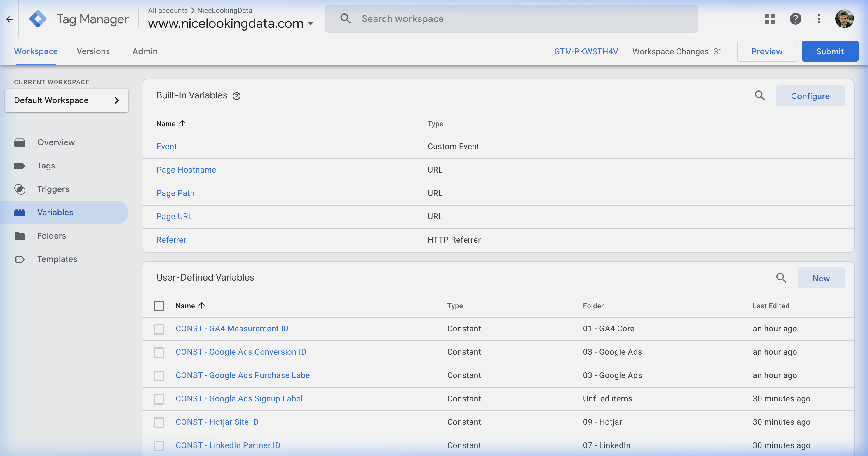Click the Submit button

(x=830, y=51)
